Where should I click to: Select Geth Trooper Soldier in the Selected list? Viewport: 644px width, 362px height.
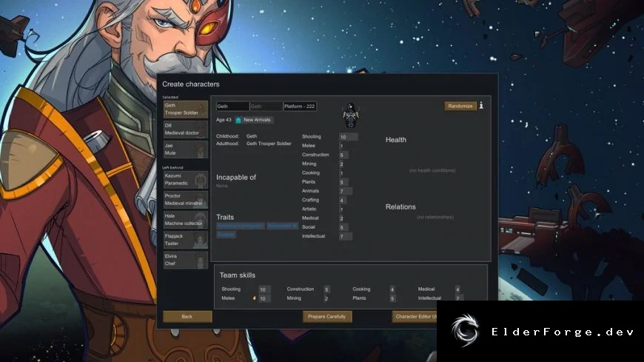(186, 110)
